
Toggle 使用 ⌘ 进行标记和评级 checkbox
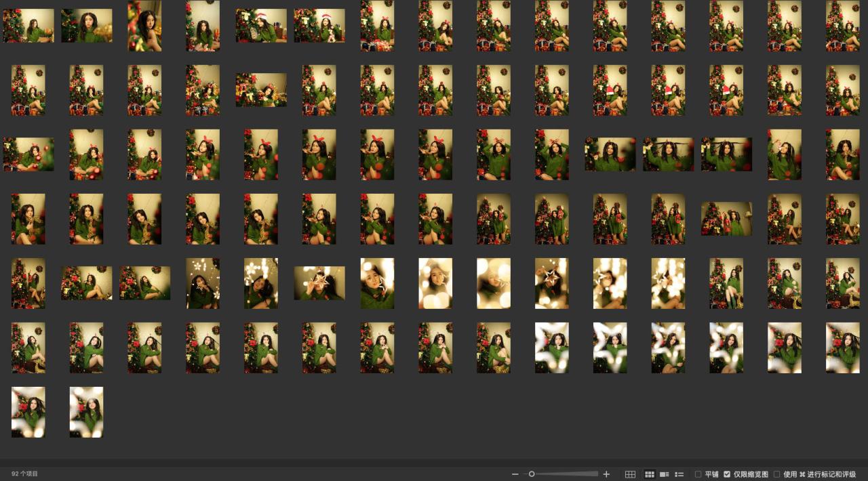777,474
